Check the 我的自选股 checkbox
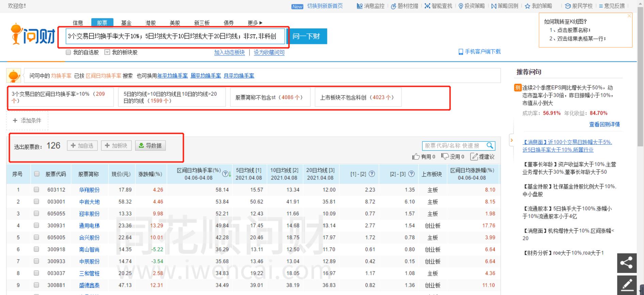This screenshot has width=644, height=295. point(68,52)
